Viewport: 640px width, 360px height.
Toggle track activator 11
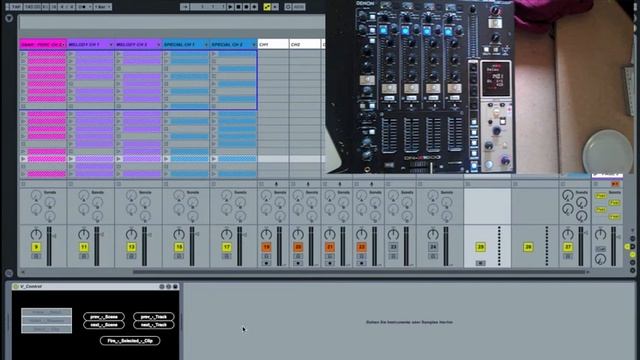pyautogui.click(x=84, y=247)
